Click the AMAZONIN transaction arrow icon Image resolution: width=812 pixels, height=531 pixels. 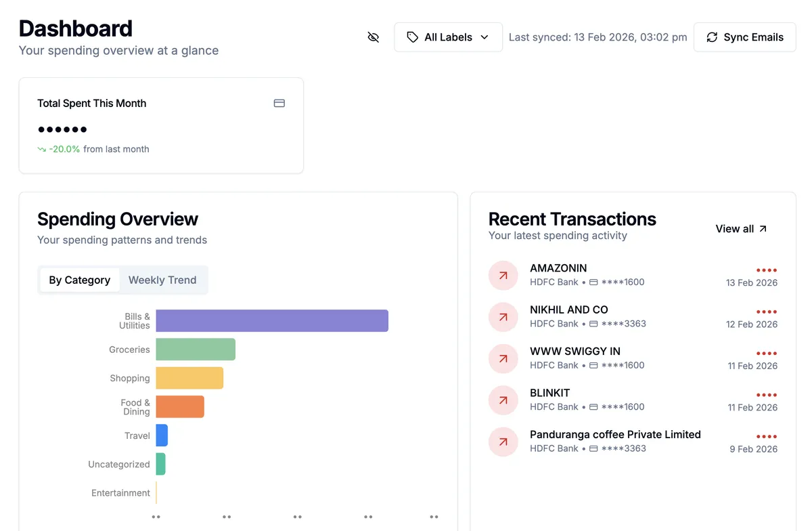coord(503,276)
